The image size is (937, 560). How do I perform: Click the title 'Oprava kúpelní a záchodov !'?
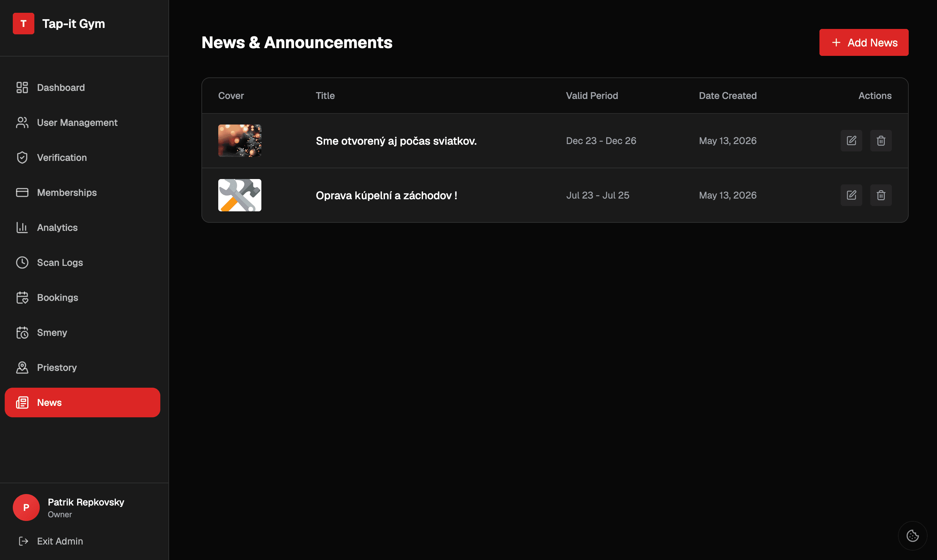pos(386,195)
